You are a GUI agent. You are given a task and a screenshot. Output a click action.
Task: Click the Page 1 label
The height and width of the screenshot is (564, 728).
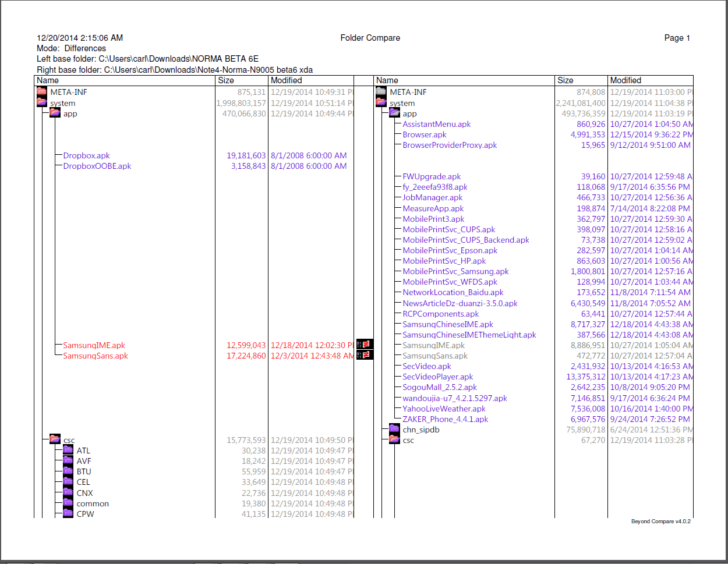(677, 38)
